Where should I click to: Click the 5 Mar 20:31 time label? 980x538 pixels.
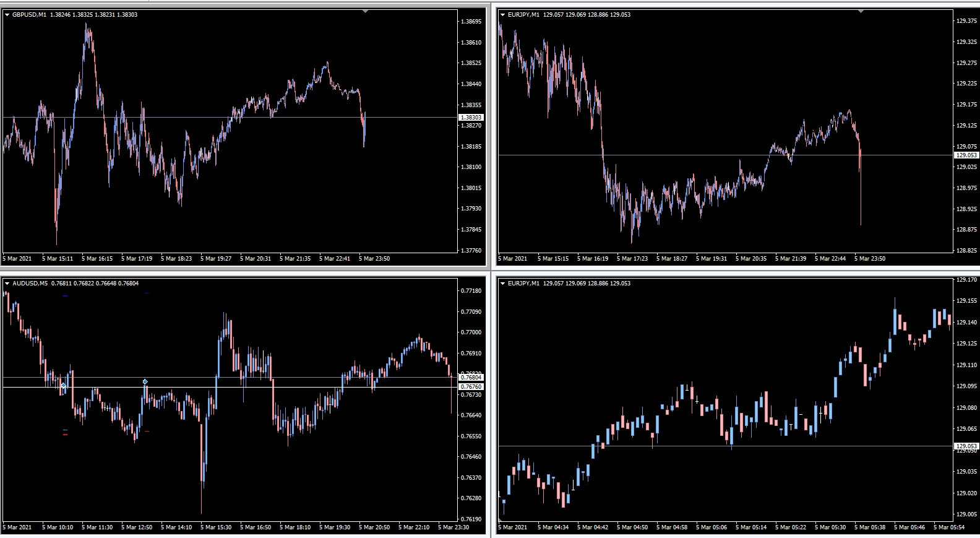point(256,259)
